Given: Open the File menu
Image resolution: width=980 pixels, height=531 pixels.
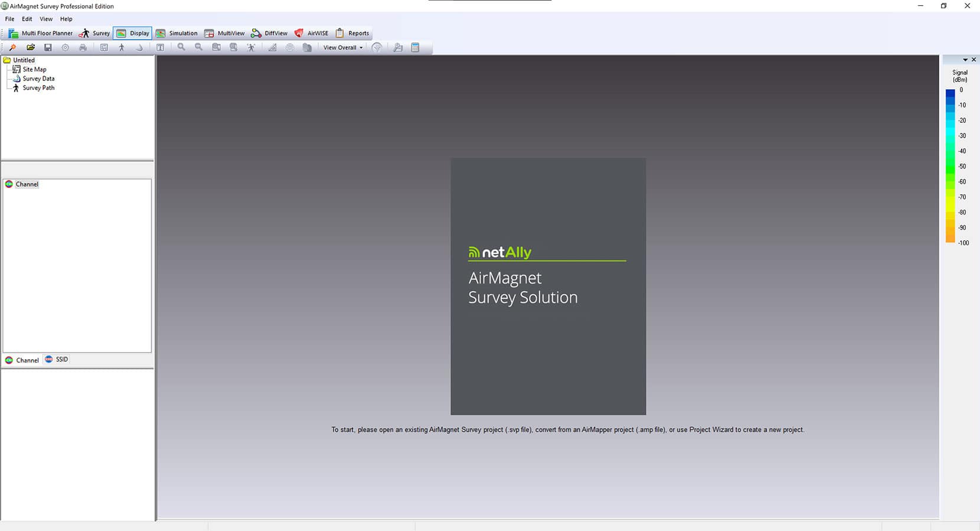Looking at the screenshot, I should coord(9,19).
